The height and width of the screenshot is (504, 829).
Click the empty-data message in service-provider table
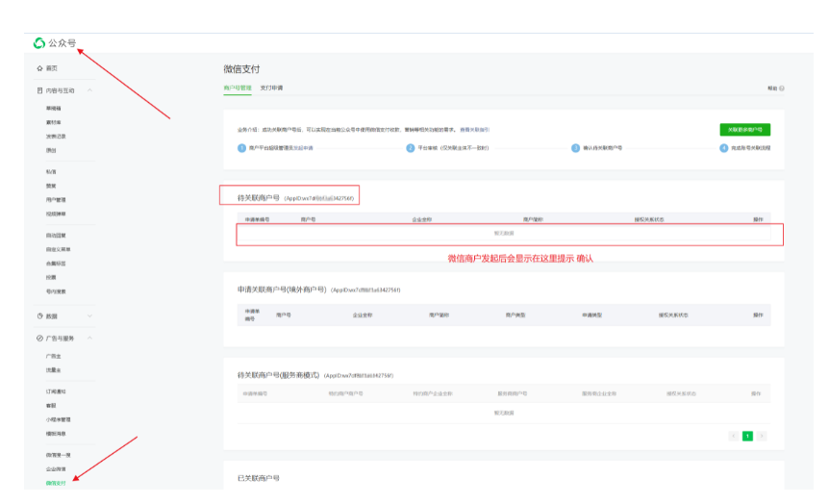[504, 413]
